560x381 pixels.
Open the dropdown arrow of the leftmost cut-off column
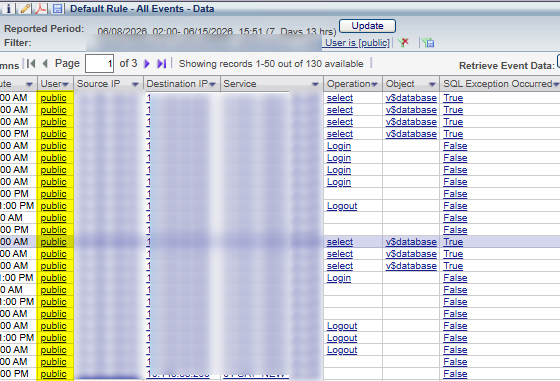coord(29,84)
